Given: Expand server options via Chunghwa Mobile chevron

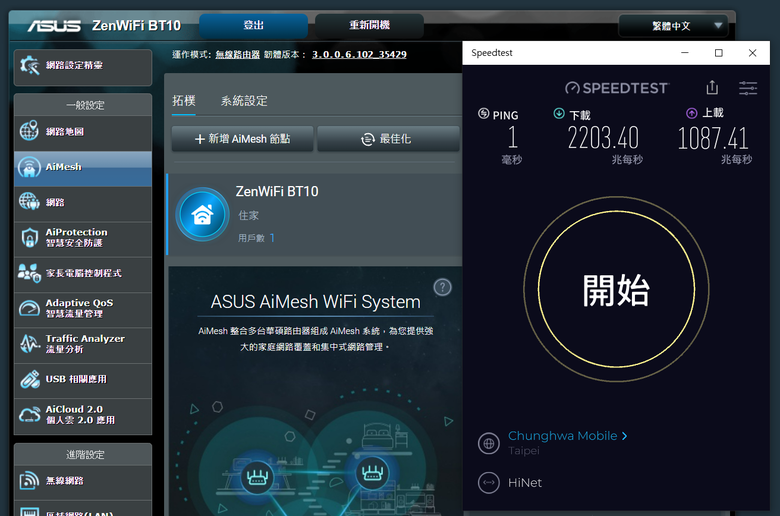Looking at the screenshot, I should click(x=625, y=436).
